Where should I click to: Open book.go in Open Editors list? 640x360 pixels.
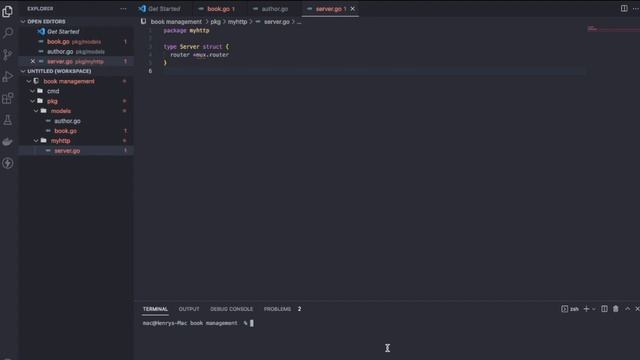tap(76, 42)
